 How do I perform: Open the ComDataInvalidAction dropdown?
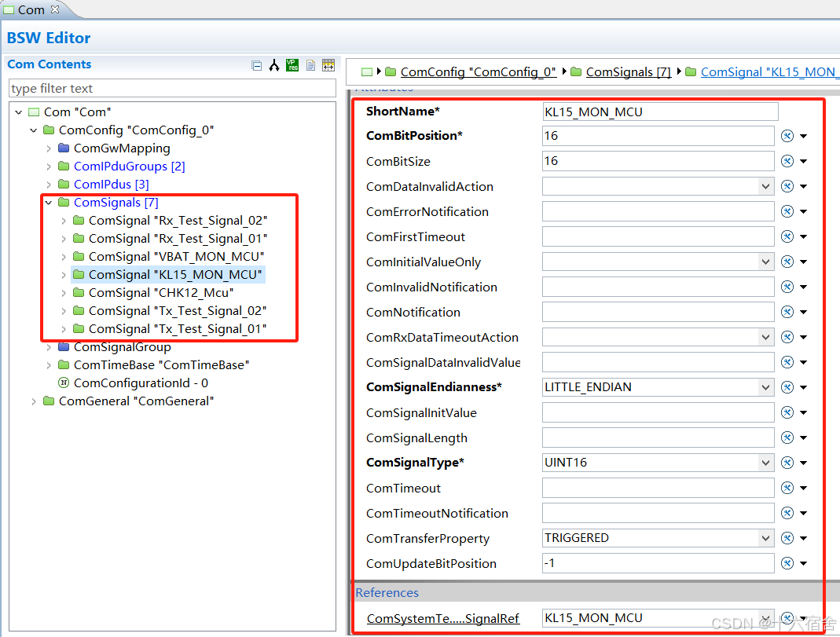click(766, 185)
